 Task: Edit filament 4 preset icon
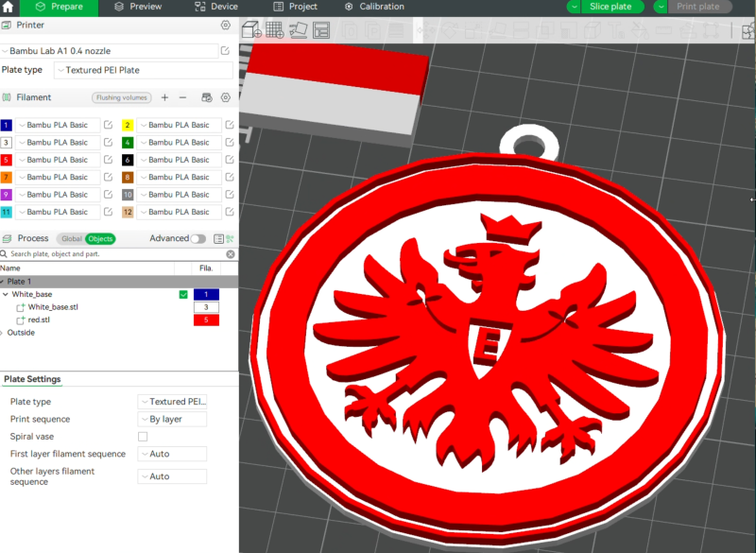click(x=230, y=142)
